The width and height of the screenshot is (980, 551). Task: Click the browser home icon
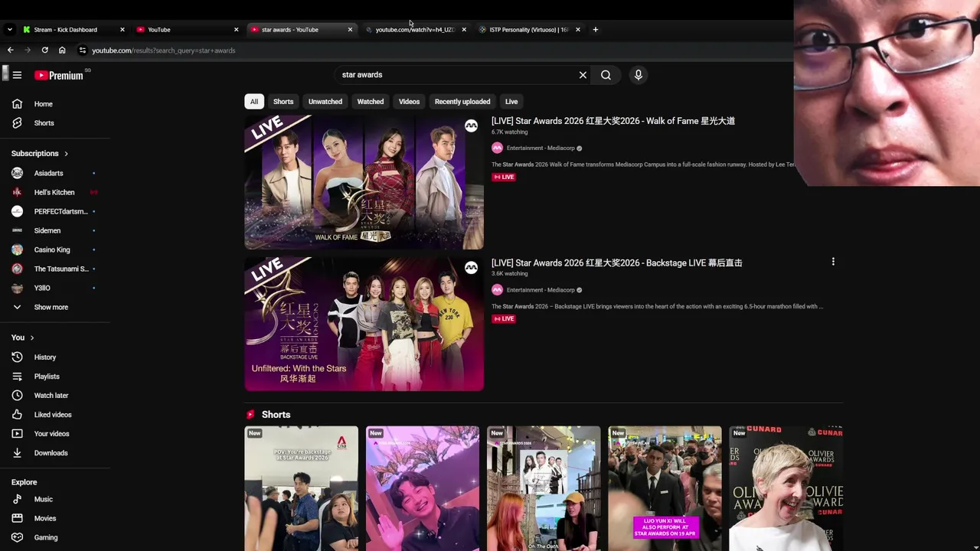(x=62, y=51)
